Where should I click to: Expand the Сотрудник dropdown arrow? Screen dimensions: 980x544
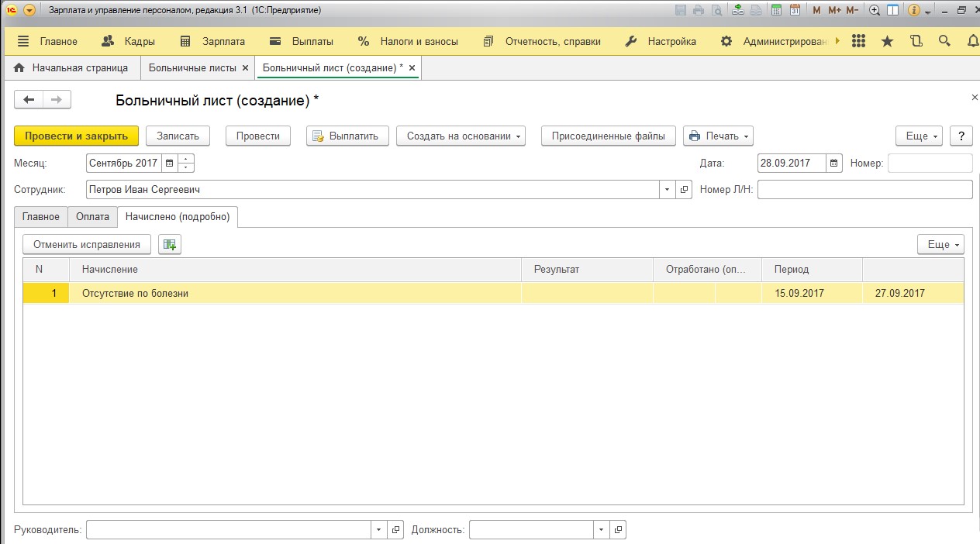coord(668,189)
